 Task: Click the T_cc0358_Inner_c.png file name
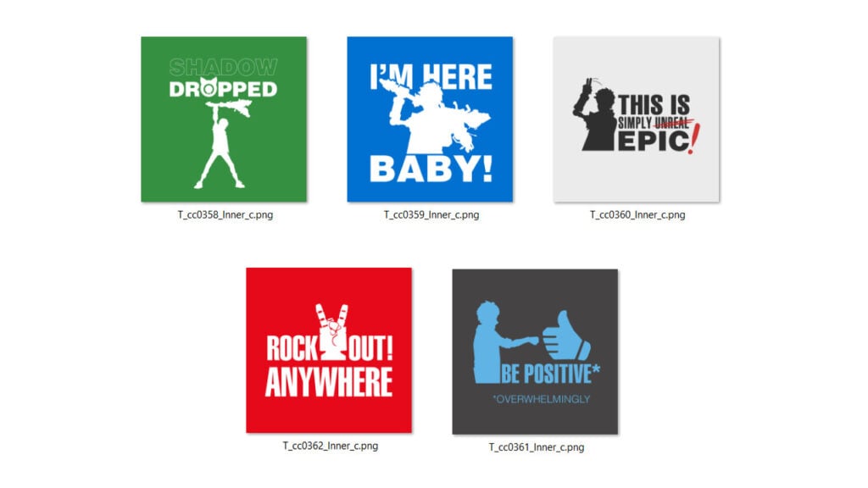(x=225, y=214)
